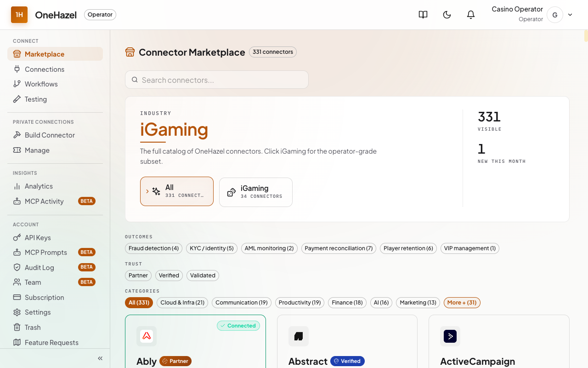Select Communication (19) category

point(242,303)
